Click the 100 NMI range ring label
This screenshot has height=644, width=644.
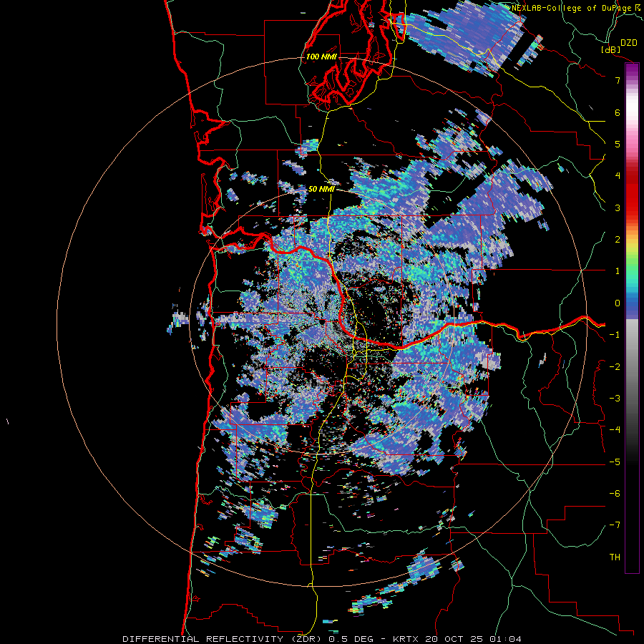click(321, 57)
